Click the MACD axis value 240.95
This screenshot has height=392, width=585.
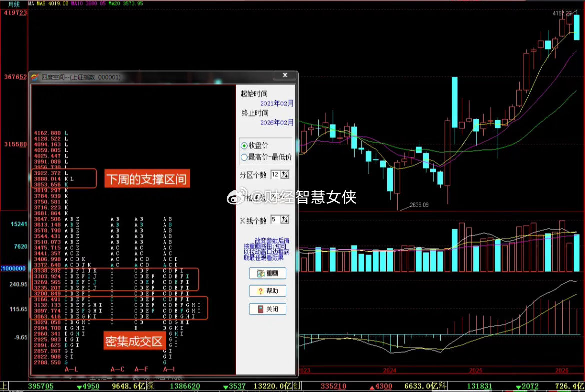(18, 284)
